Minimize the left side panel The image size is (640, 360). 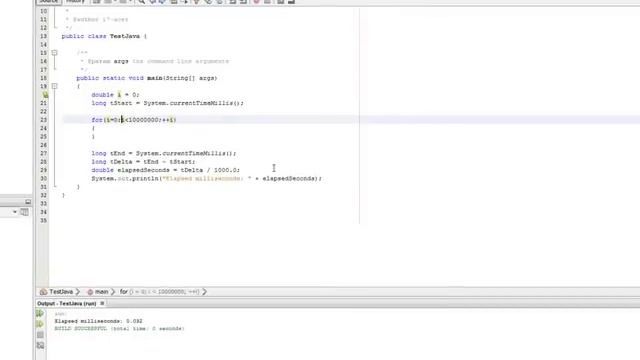coord(28,202)
